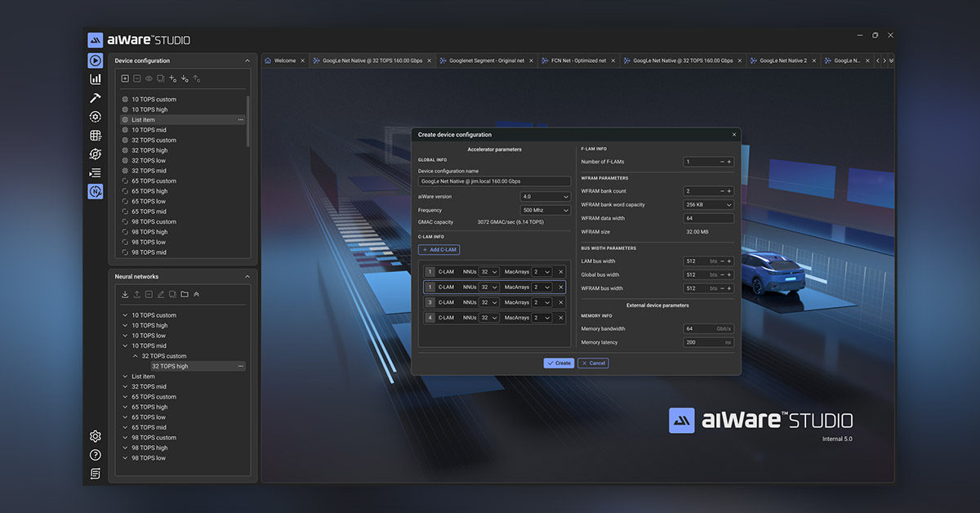Collapse the 32 TOPS custom tree node
Screen dimensions: 980x513
point(136,356)
